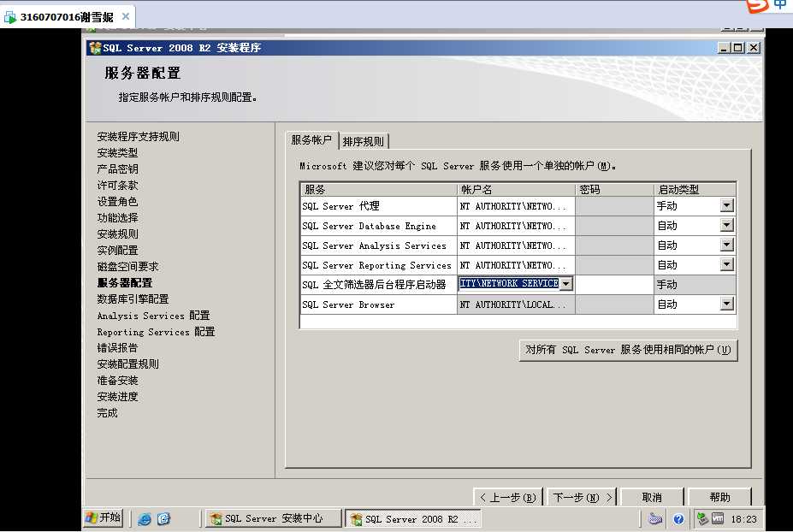Image resolution: width=793 pixels, height=532 pixels.
Task: Click the 启动类型 column header
Action: (695, 190)
